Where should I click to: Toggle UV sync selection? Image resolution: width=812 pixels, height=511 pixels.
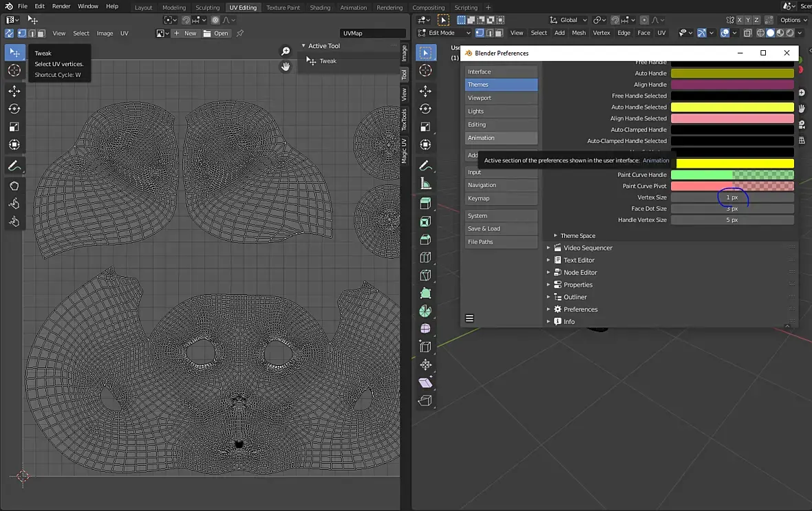pyautogui.click(x=10, y=33)
